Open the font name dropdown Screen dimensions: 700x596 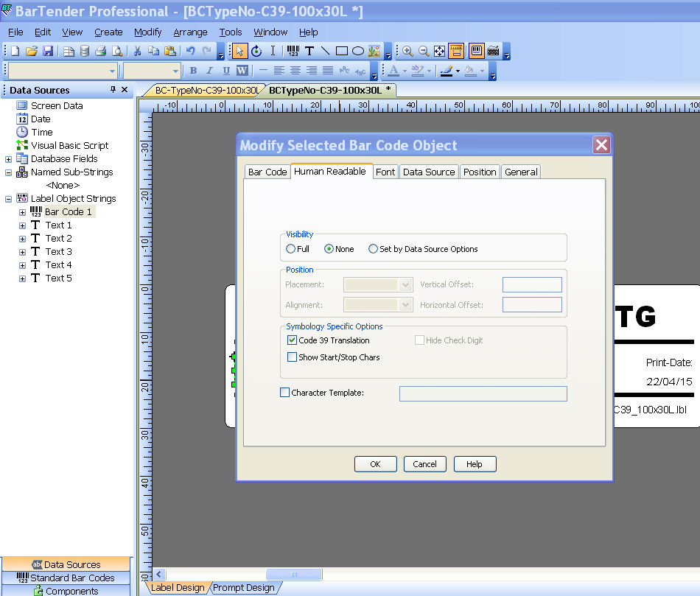point(112,71)
